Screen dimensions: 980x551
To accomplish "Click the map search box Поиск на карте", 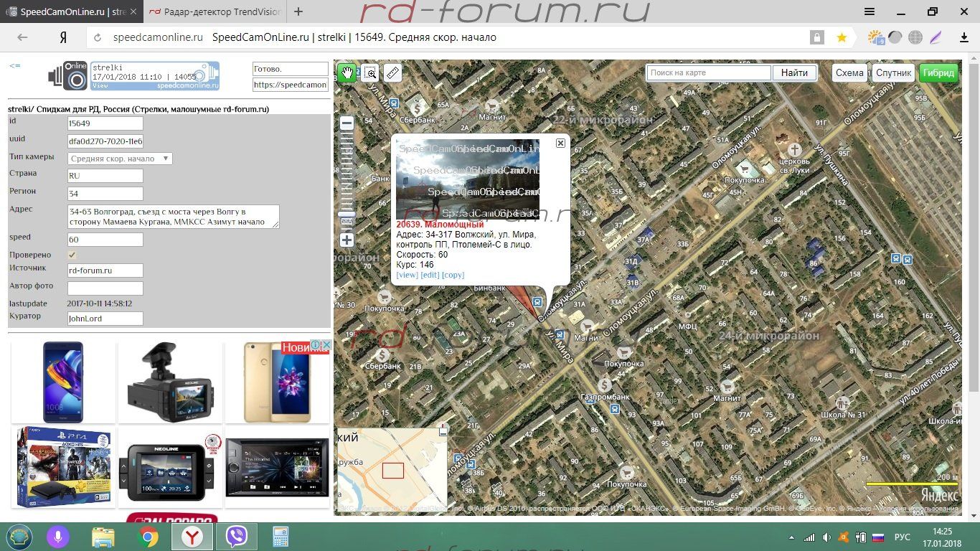I will tap(709, 72).
